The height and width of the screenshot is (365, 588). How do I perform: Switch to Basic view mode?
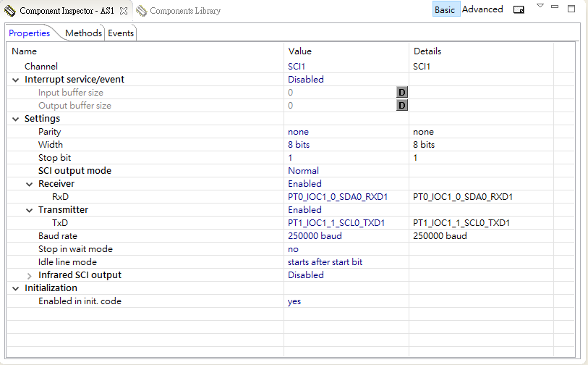[445, 10]
